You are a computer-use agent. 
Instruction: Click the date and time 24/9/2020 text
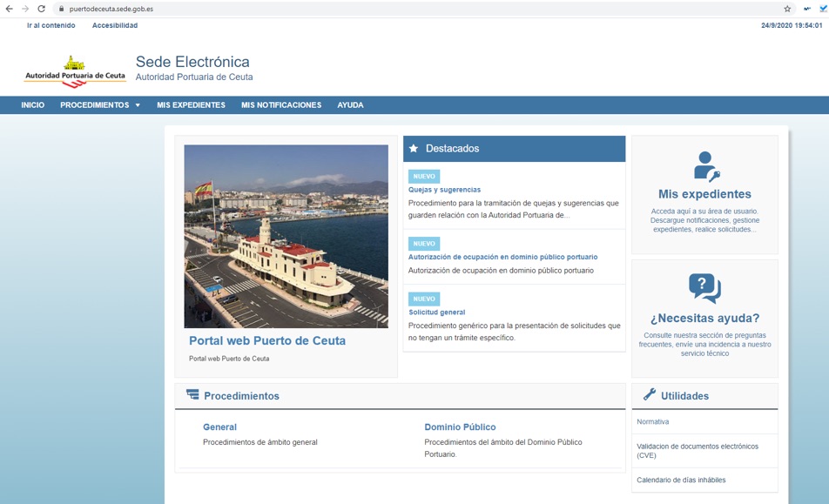tap(792, 25)
